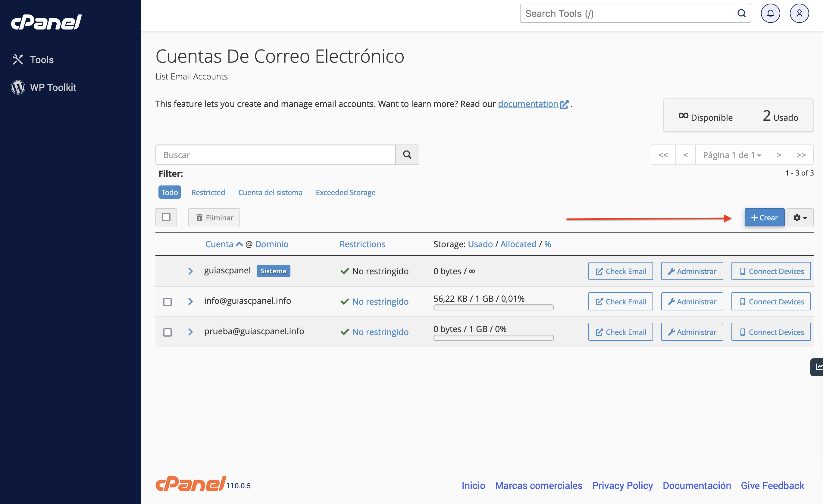Open Marcas comerciales footer link

point(538,485)
